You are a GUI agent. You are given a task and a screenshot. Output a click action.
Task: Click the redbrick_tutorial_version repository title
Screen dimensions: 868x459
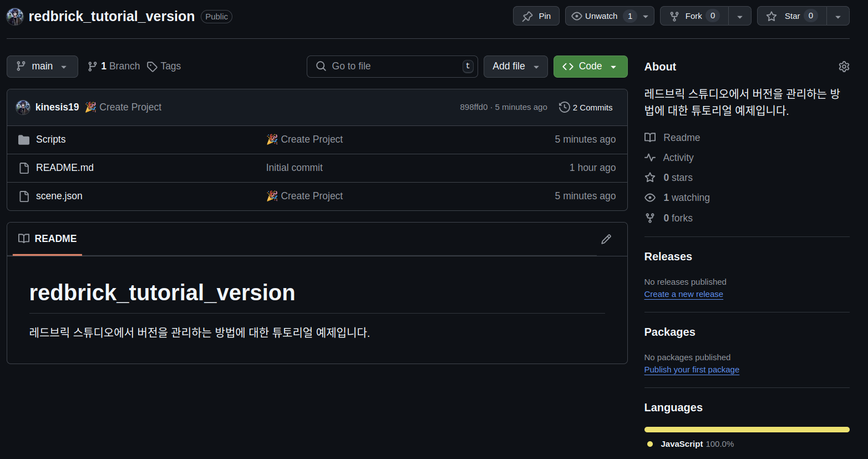pyautogui.click(x=111, y=17)
